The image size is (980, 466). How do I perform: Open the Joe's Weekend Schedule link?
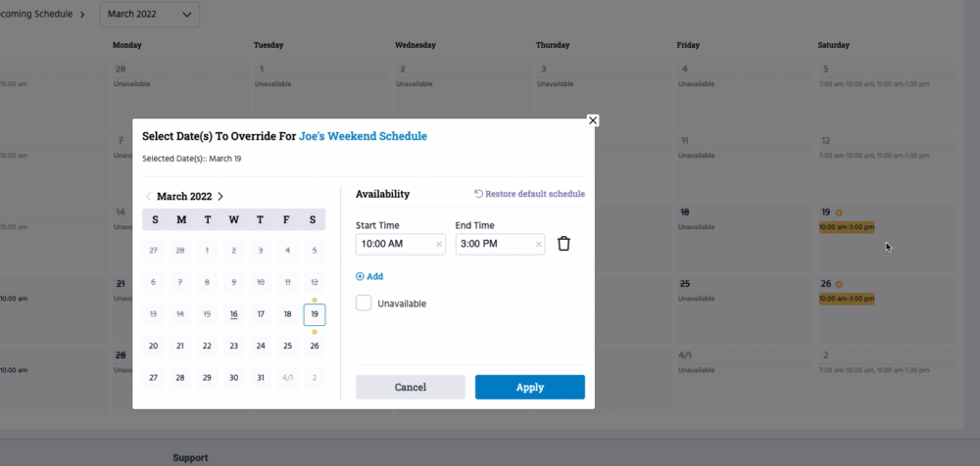(x=363, y=136)
